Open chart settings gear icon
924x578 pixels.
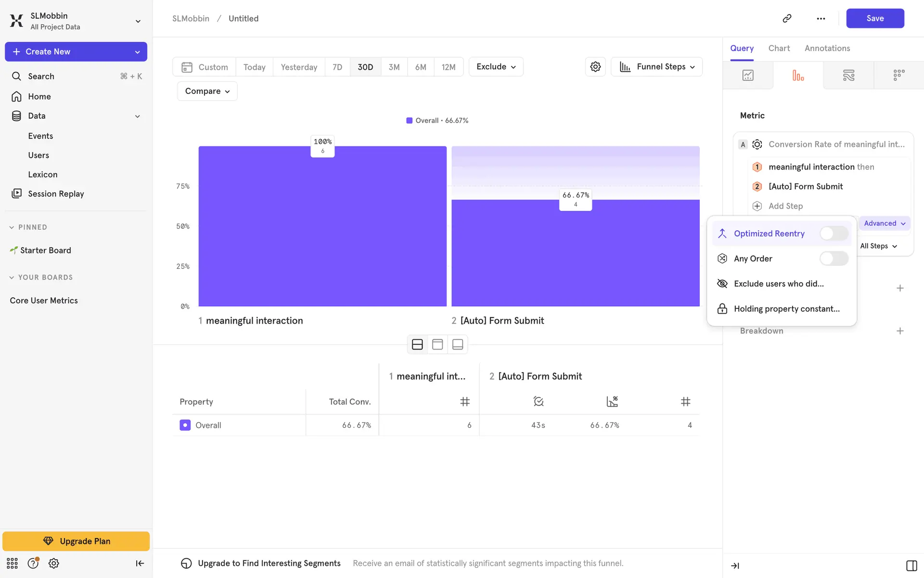point(595,66)
